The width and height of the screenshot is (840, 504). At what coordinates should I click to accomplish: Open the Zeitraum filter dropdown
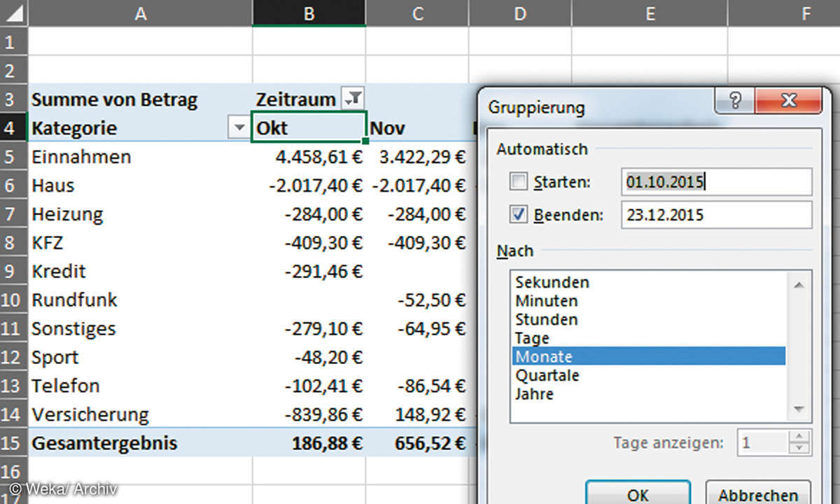351,99
